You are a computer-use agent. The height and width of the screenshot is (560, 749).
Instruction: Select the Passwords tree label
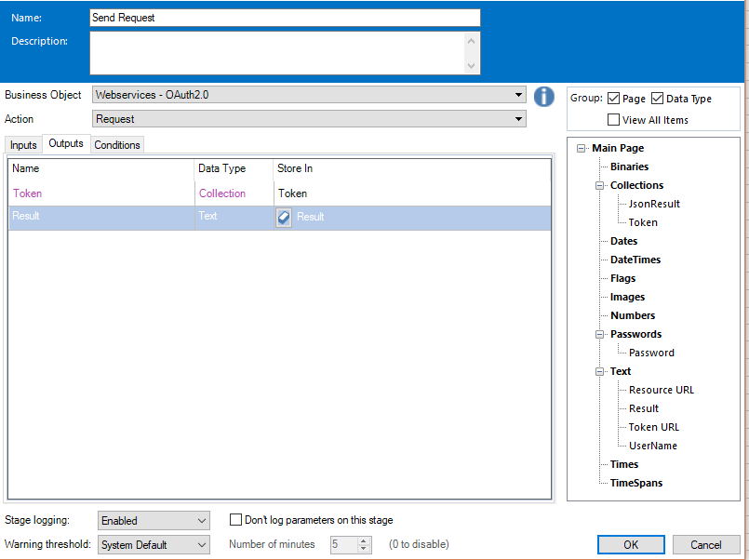[635, 334]
